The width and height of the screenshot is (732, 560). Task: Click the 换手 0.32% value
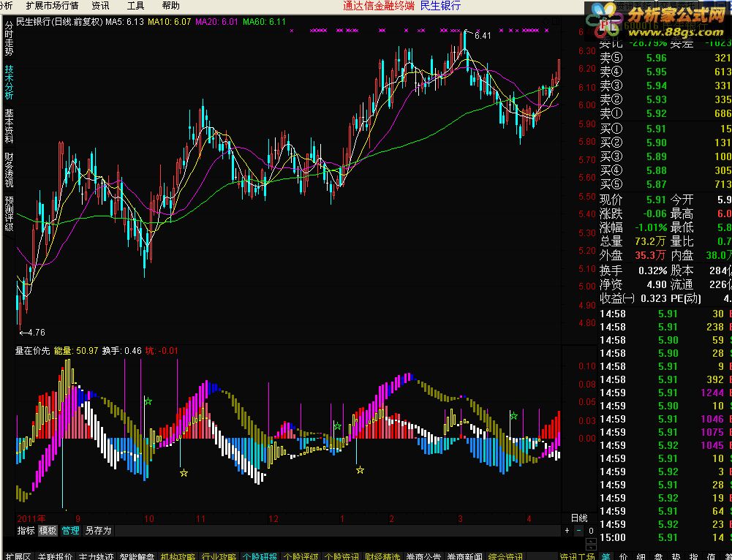[x=652, y=270]
